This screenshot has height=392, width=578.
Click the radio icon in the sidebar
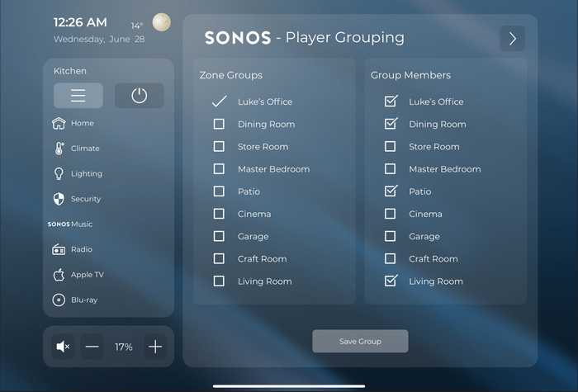point(59,249)
